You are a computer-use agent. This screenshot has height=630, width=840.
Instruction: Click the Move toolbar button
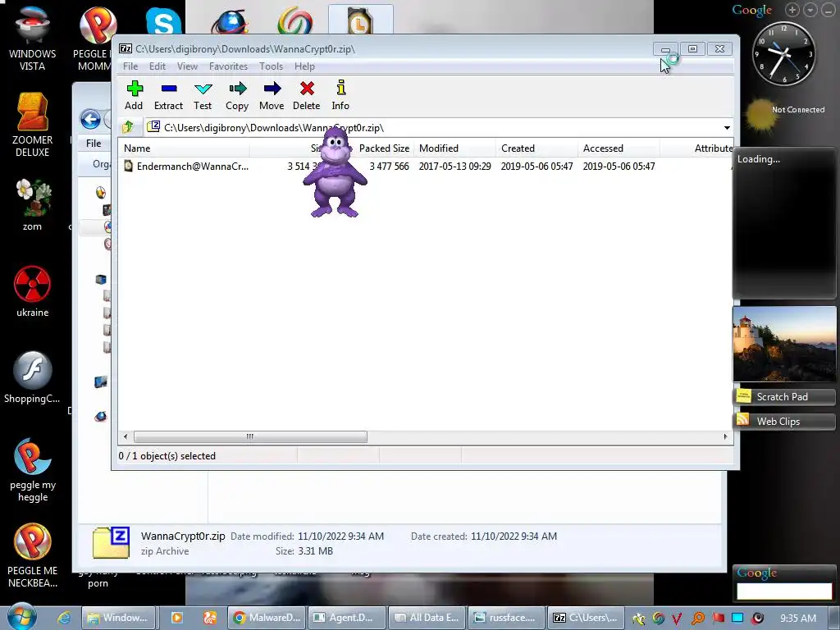click(x=272, y=95)
